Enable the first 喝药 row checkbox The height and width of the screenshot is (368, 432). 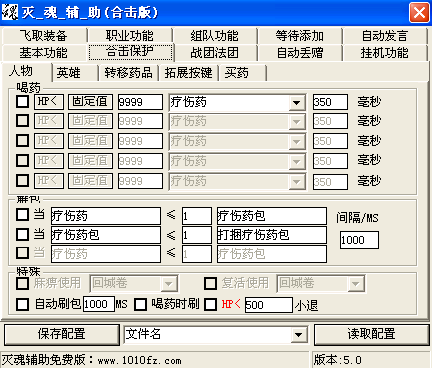(22, 101)
